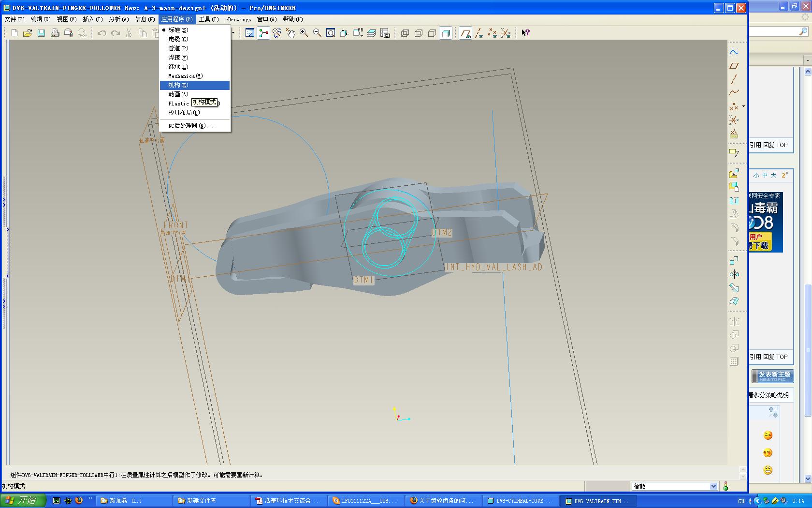
Task: Click the yellow annotation tool in right toolbar
Action: (x=734, y=153)
